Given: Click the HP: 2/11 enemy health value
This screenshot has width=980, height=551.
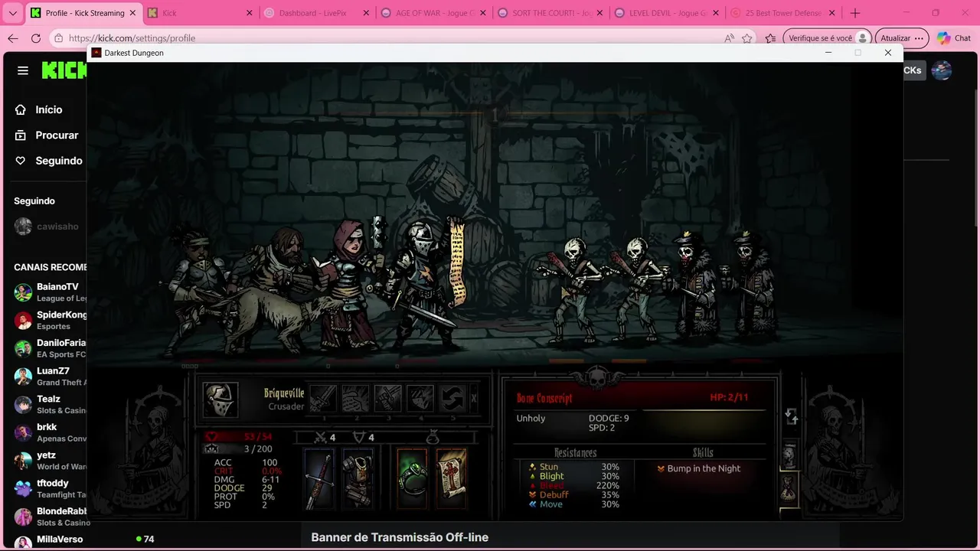Looking at the screenshot, I should click(x=729, y=397).
